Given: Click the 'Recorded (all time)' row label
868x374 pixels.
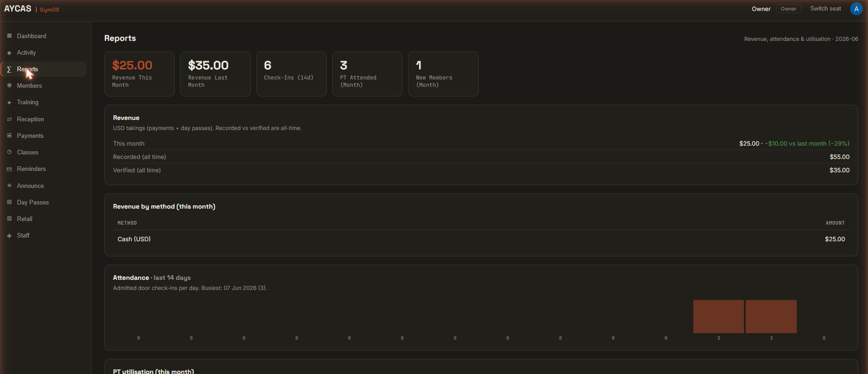Looking at the screenshot, I should coord(140,157).
